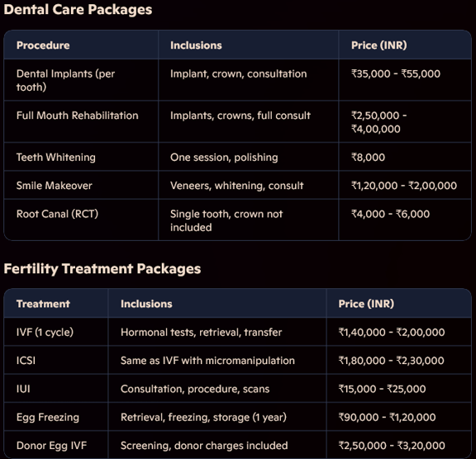476x459 pixels.
Task: Select the Root Canal (RCT) row
Action: [237, 220]
